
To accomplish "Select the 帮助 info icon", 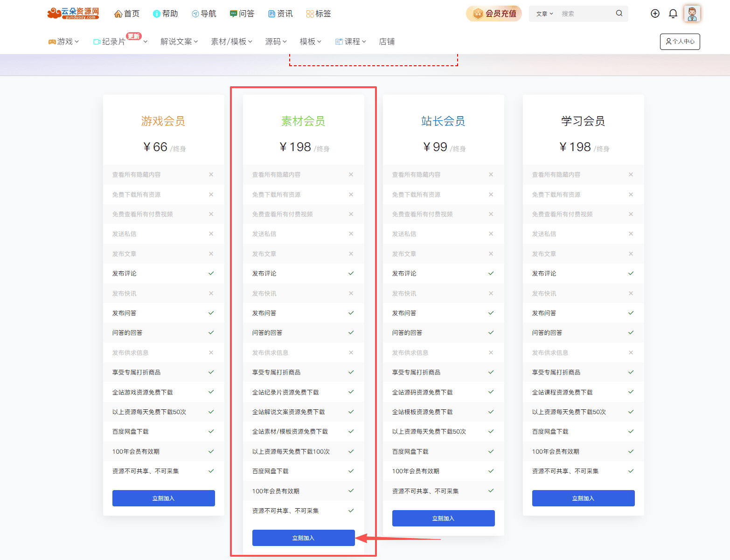I will pyautogui.click(x=156, y=13).
